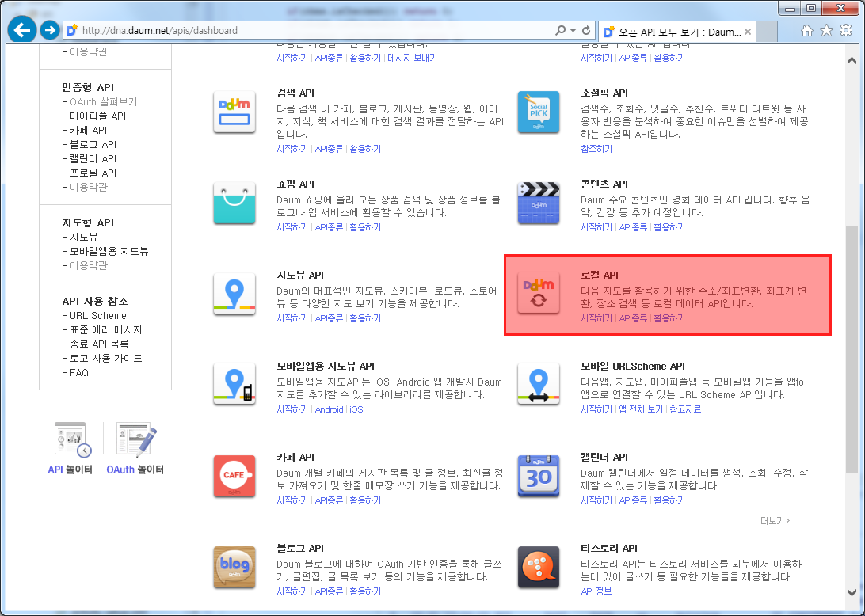Select the 오픈 API 모두 보기 browser tab

coord(677,32)
